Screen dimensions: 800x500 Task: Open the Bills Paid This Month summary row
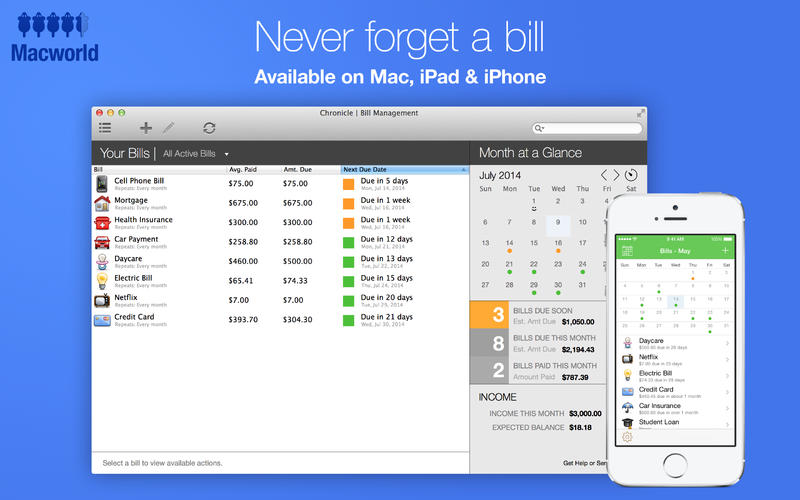click(538, 370)
